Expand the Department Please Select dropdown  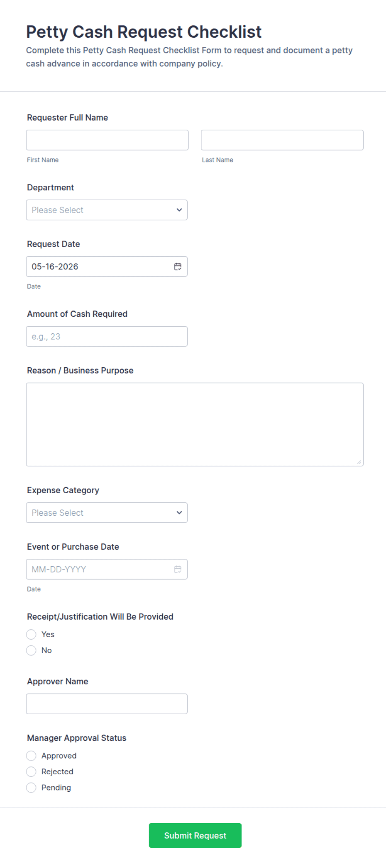[x=107, y=210]
